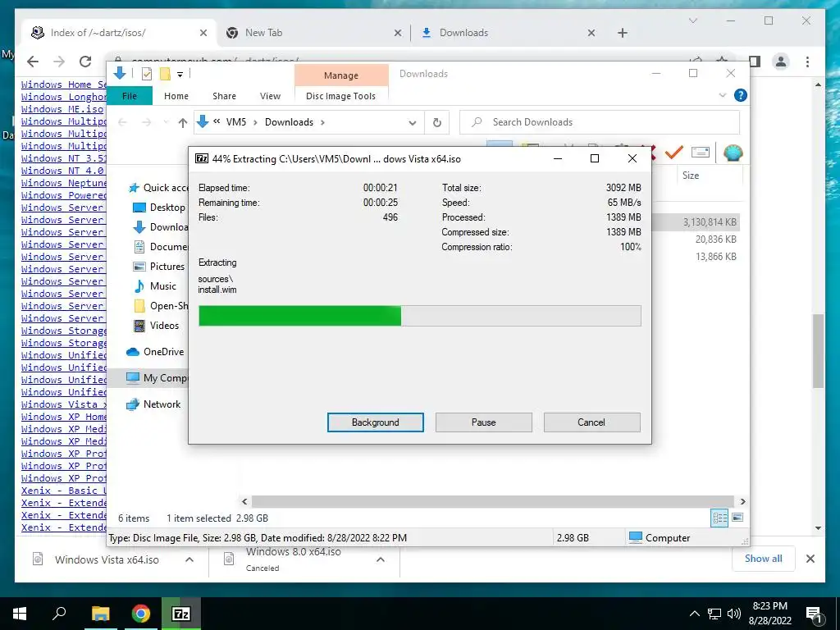The image size is (840, 630).
Task: Open Windows NT 4.0 link in Chrome
Action: (62, 171)
